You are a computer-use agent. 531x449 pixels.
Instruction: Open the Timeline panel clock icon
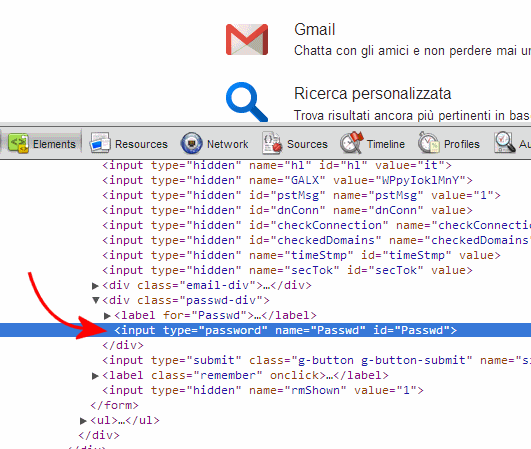(x=352, y=143)
